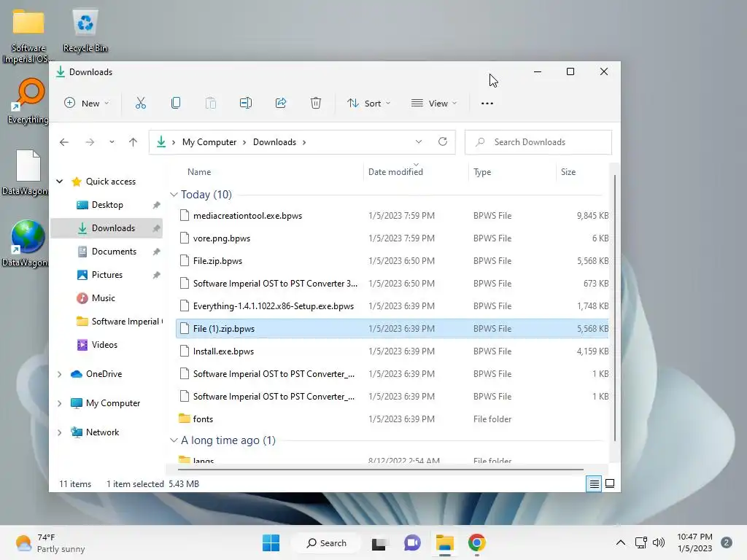Image resolution: width=747 pixels, height=560 pixels.
Task: Expand Network in navigation pane
Action: (60, 432)
